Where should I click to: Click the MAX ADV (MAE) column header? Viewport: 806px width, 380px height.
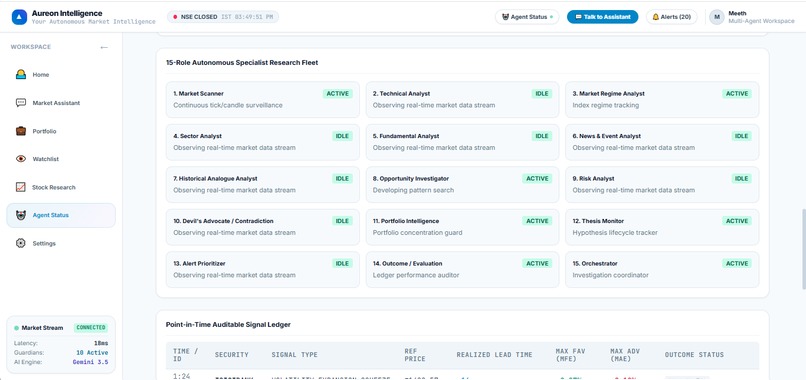[625, 355]
